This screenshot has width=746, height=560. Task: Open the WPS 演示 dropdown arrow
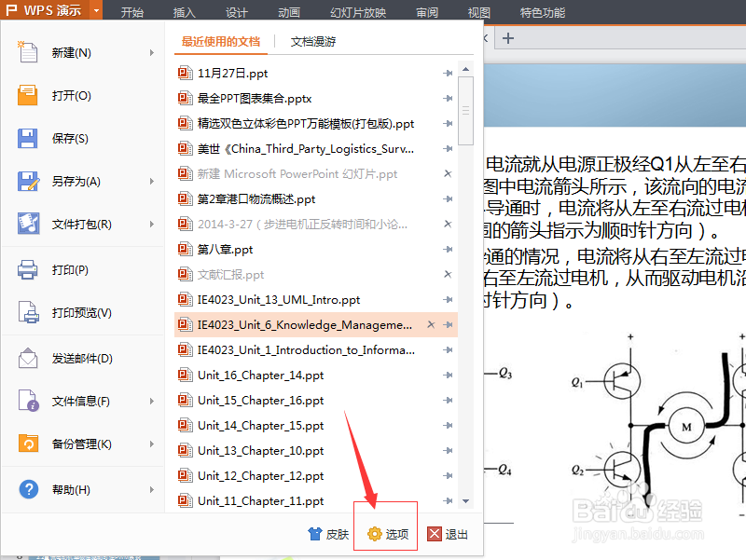coord(97,10)
